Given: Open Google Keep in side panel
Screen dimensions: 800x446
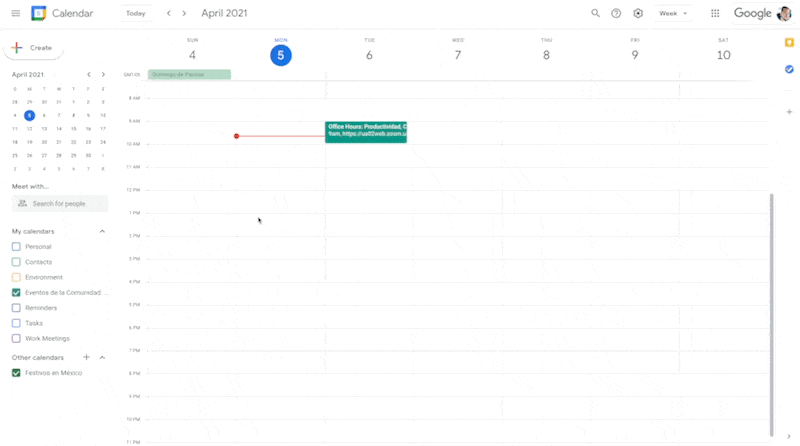Looking at the screenshot, I should click(789, 42).
